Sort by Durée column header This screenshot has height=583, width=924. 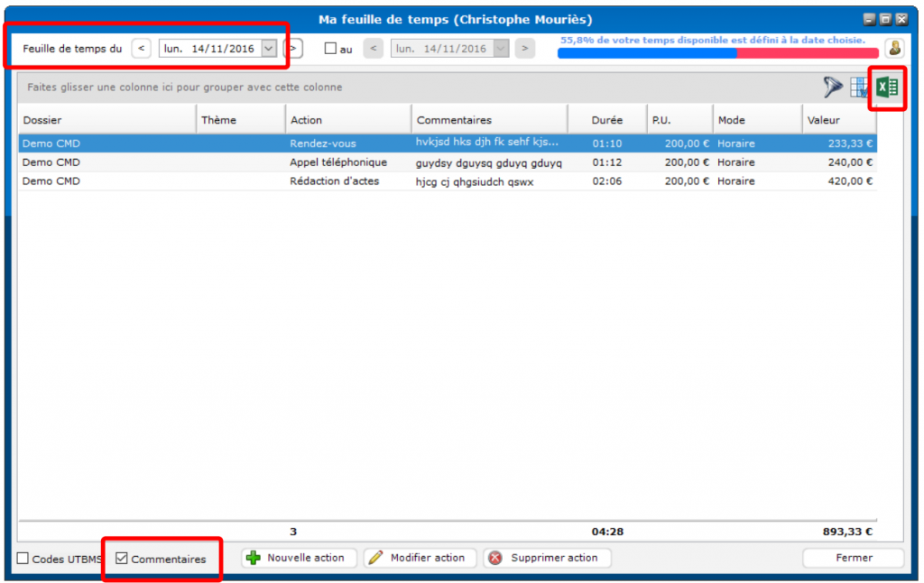pyautogui.click(x=606, y=120)
